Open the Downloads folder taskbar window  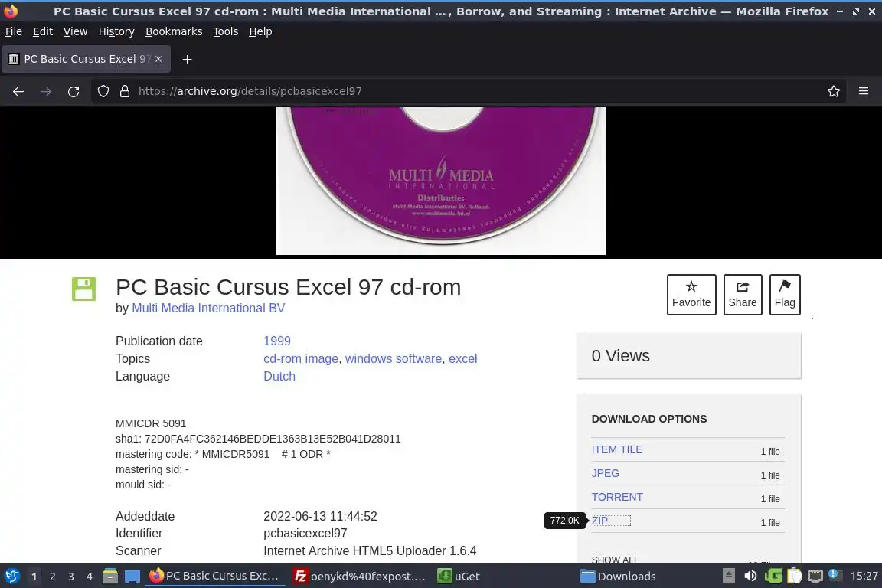pyautogui.click(x=618, y=577)
